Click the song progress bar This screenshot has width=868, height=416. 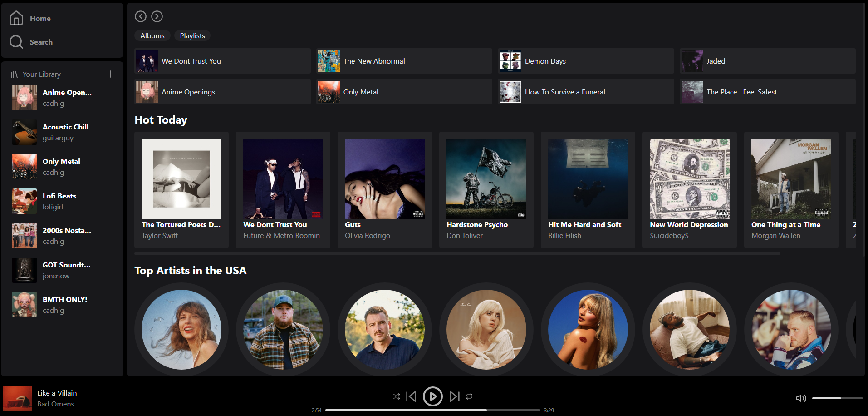(x=432, y=410)
